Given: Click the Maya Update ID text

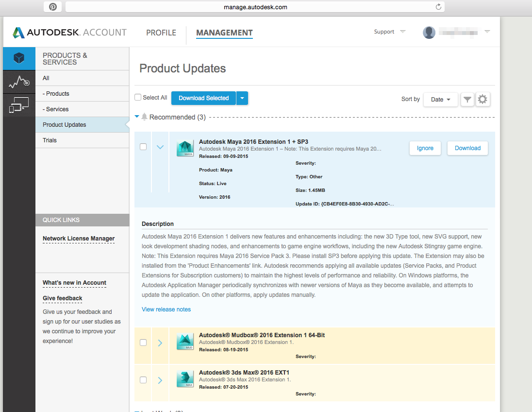Looking at the screenshot, I should pyautogui.click(x=345, y=204).
